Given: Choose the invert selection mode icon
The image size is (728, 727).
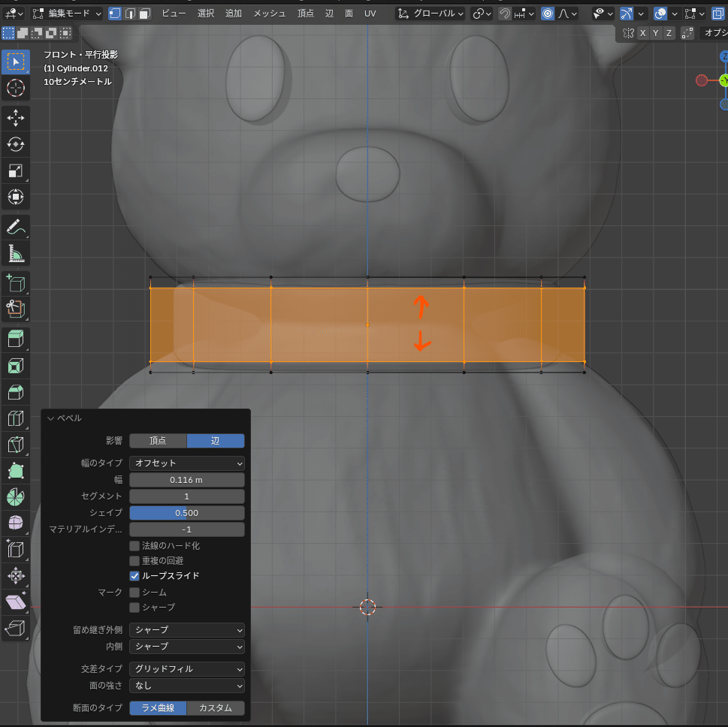Looking at the screenshot, I should [51, 33].
